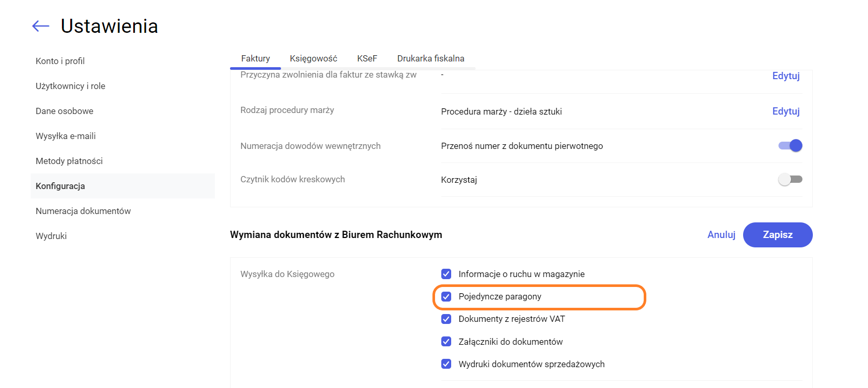Screen dimensions: 868x388
Task: Open Metody płatności in sidebar
Action: 69,161
